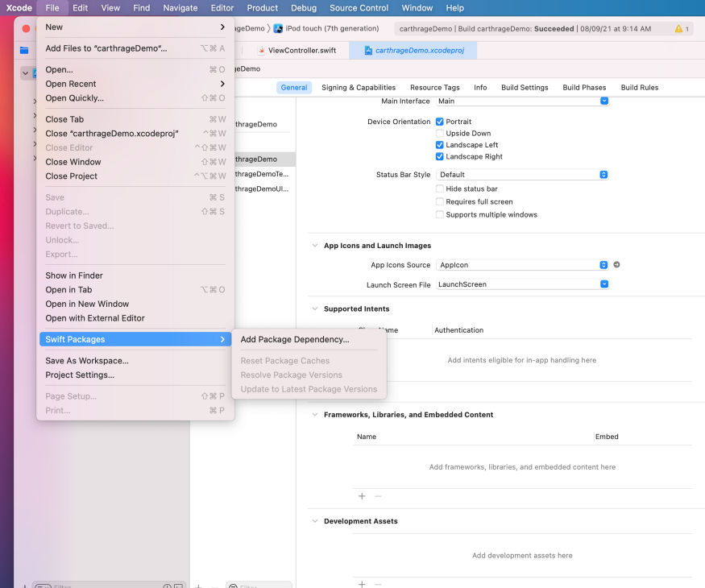Click the Authentication column header
Image resolution: width=705 pixels, height=588 pixels.
(459, 330)
